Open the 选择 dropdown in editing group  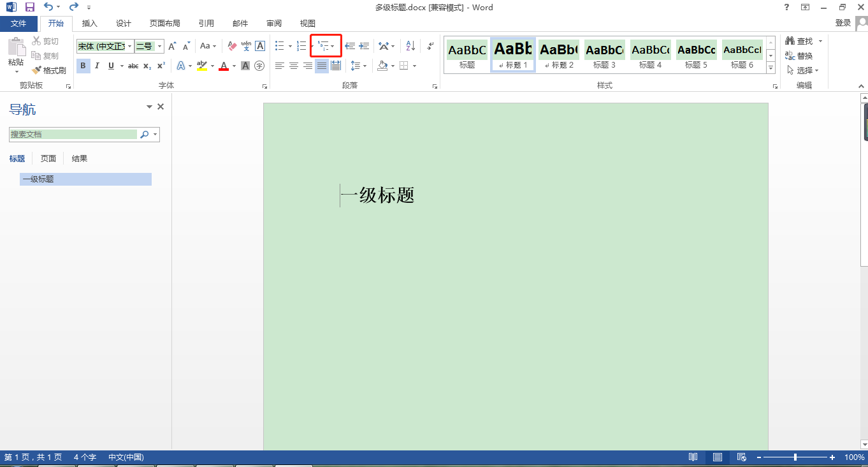[803, 71]
